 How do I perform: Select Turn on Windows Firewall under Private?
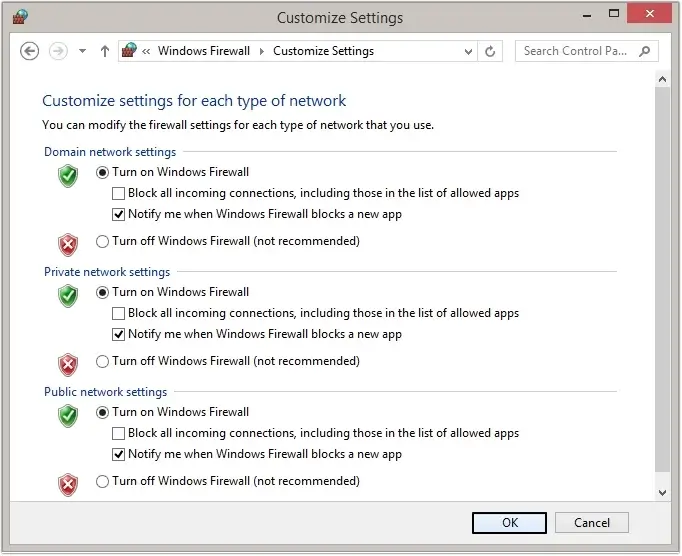pos(103,292)
